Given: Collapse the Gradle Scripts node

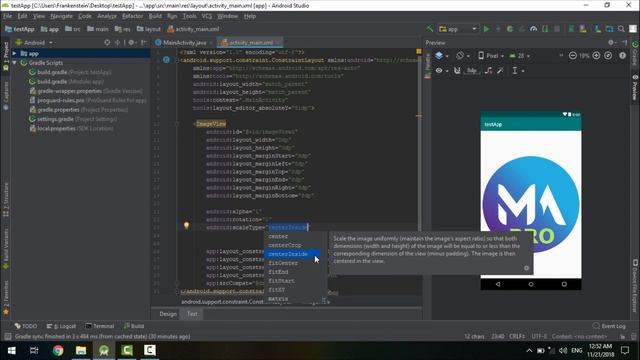Looking at the screenshot, I should coord(15,63).
